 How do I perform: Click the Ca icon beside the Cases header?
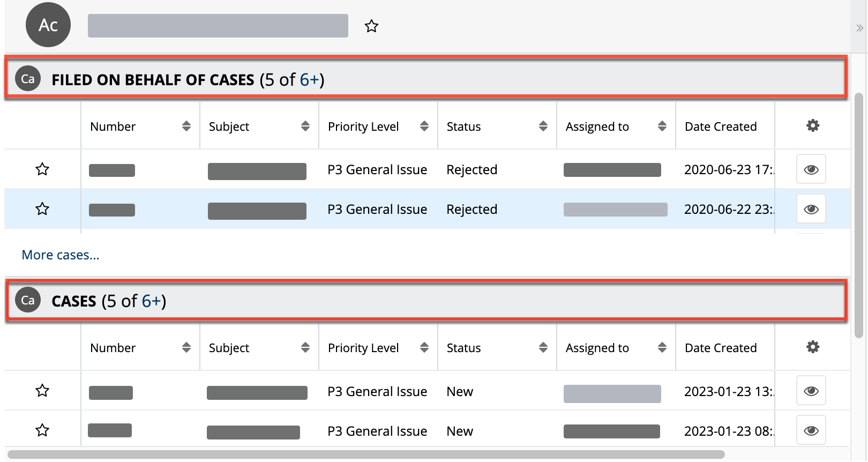click(x=28, y=300)
